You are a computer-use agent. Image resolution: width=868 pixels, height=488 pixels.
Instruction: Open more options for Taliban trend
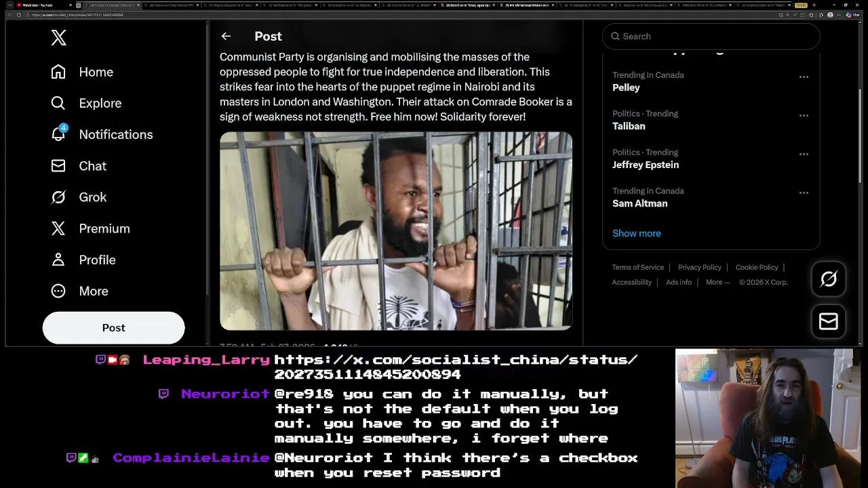coord(804,115)
